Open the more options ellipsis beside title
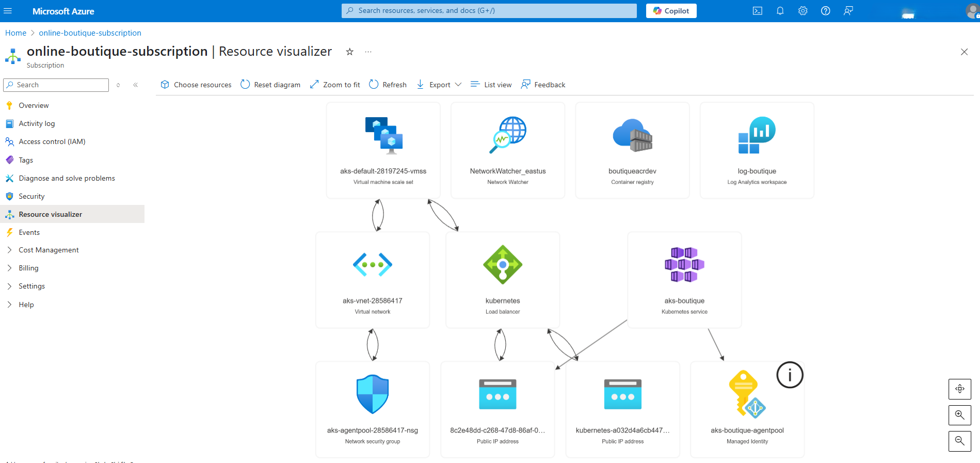Screen dimensions: 980x463 coord(368,52)
